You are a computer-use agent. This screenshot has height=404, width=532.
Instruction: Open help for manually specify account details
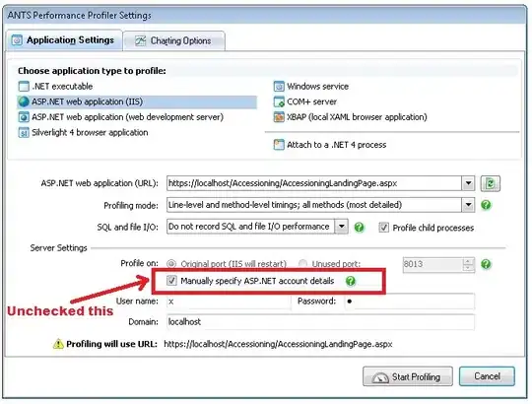tap(350, 281)
